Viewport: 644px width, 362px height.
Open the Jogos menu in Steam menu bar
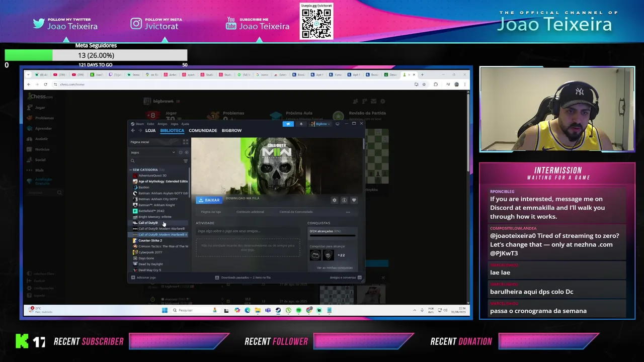(x=174, y=124)
